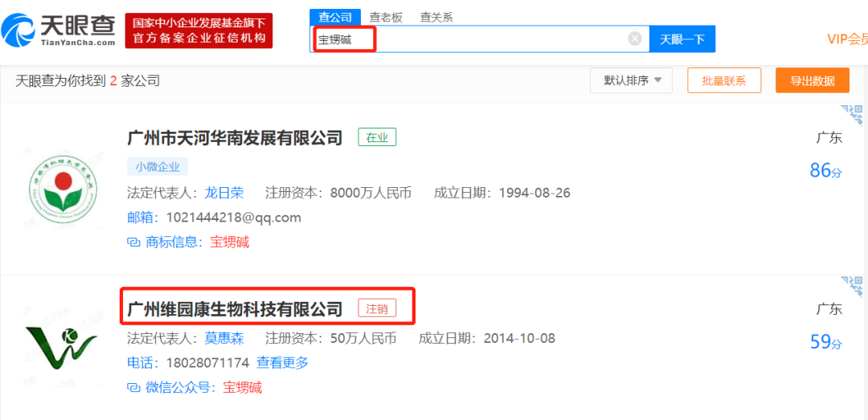The width and height of the screenshot is (868, 420).
Task: Click the result count 2 家公司 text
Action: tap(134, 81)
